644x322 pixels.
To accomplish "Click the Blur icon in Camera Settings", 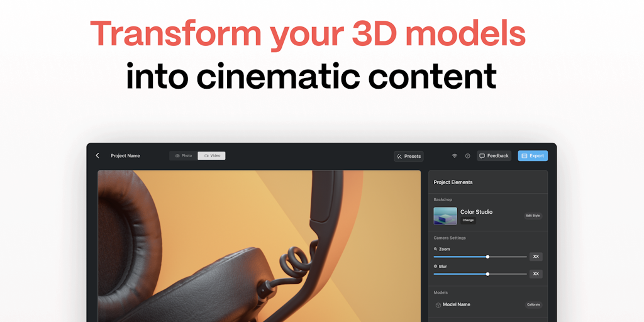I will pyautogui.click(x=435, y=266).
